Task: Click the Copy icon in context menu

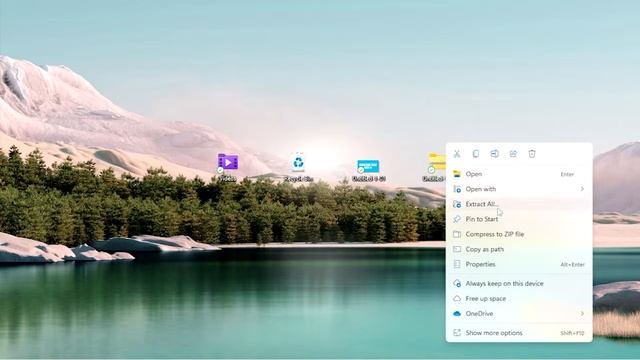Action: (x=476, y=154)
